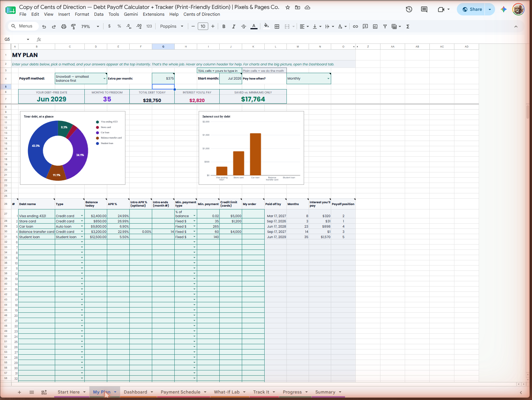
Task: Switch to the Track It tab
Action: coord(261,392)
